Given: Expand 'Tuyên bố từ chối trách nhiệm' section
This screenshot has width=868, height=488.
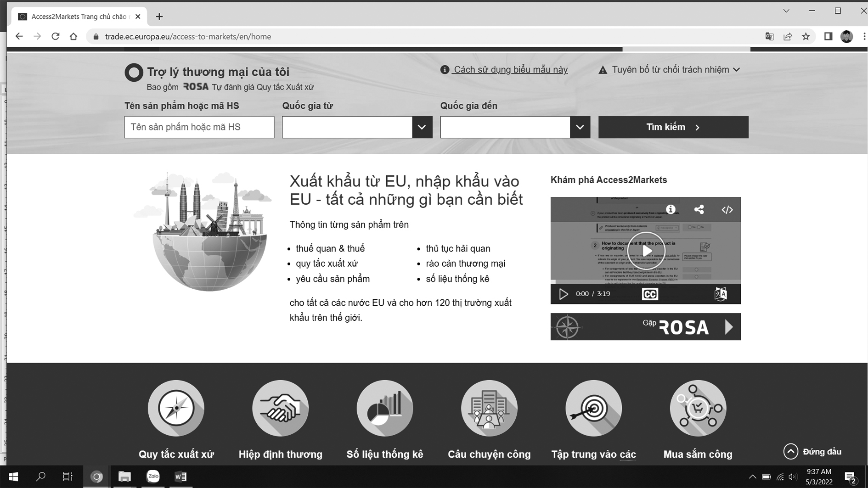Looking at the screenshot, I should coord(670,70).
